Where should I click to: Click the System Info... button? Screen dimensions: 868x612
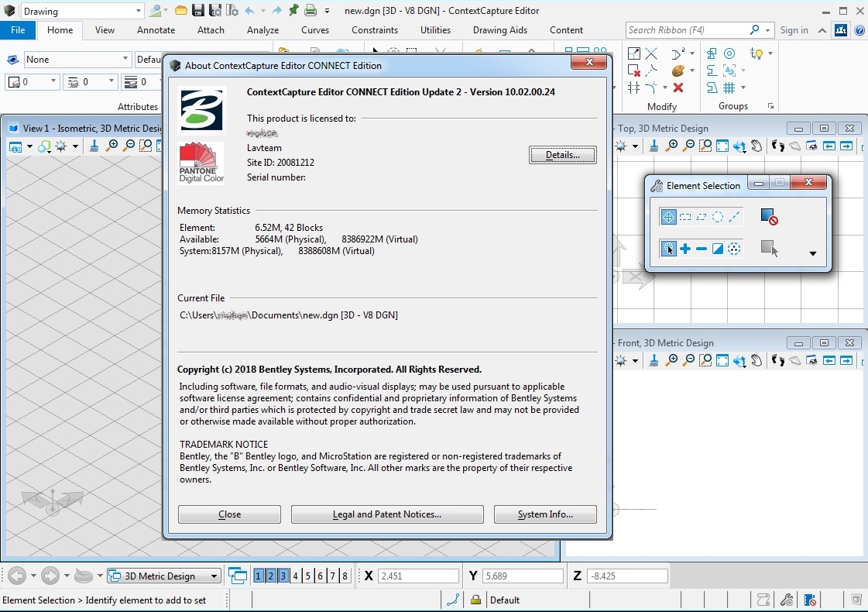545,514
